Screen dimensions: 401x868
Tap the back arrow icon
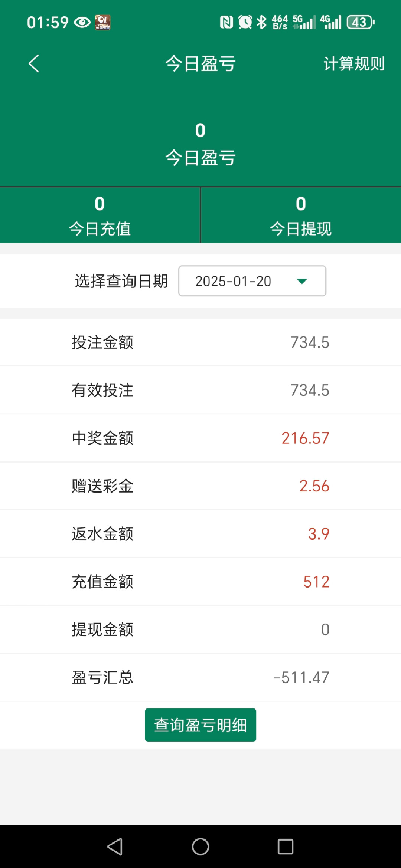pos(34,63)
